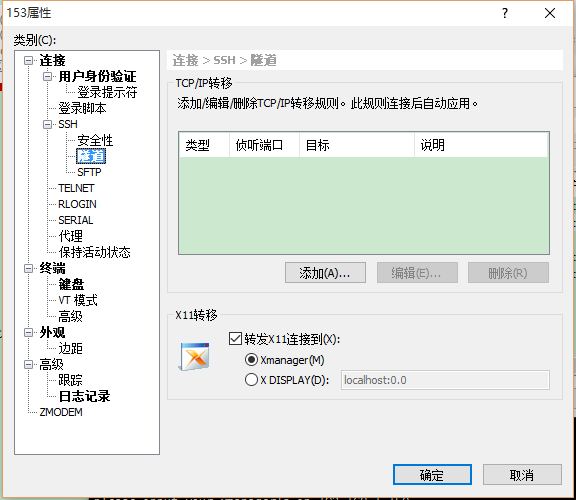Open 跟踪 settings
Viewport: 576px width, 500px height.
(71, 380)
